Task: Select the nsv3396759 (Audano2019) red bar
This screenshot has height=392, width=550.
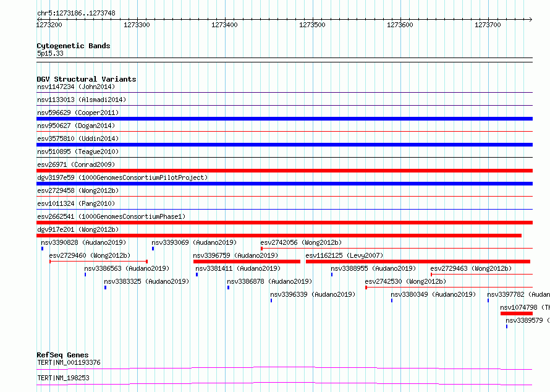Action: tap(247, 262)
